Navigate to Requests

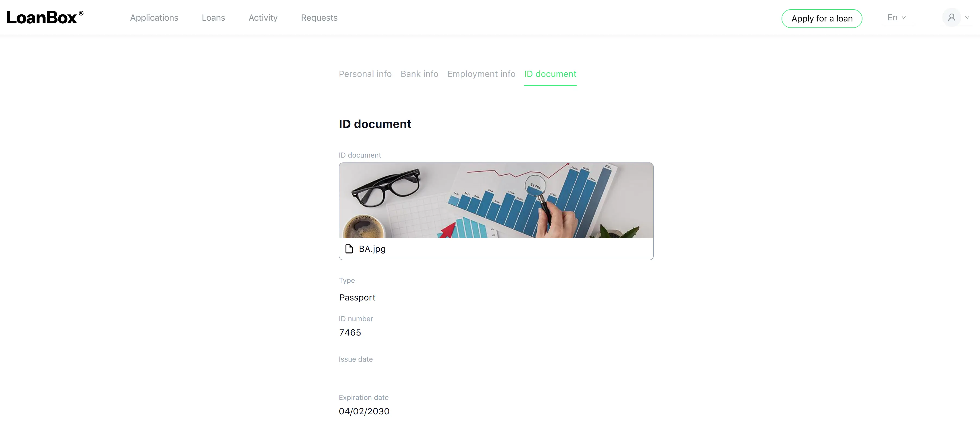[319, 18]
